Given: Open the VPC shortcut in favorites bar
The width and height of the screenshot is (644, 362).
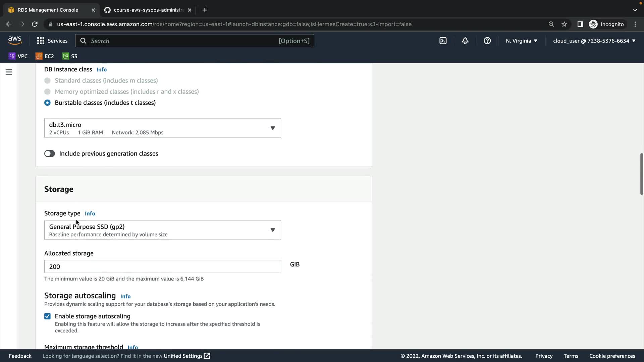Looking at the screenshot, I should click(18, 56).
